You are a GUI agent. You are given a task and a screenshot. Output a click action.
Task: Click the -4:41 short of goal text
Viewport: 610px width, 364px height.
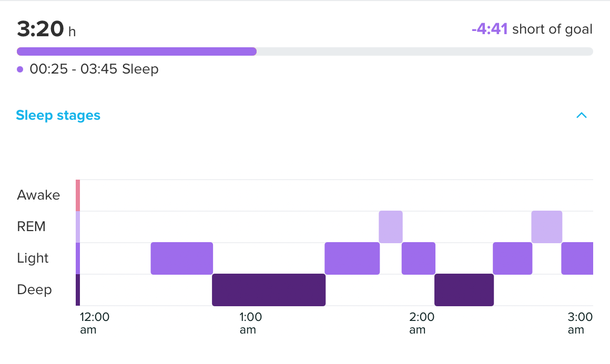click(x=532, y=29)
